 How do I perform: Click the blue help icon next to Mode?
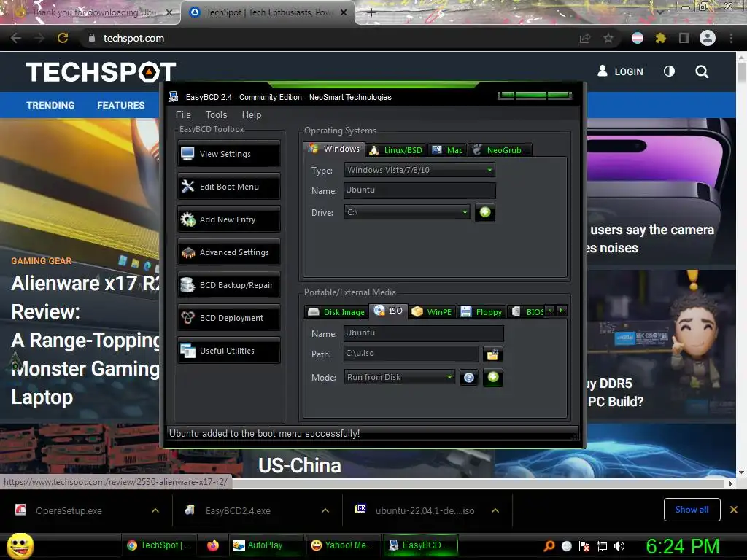coord(469,378)
